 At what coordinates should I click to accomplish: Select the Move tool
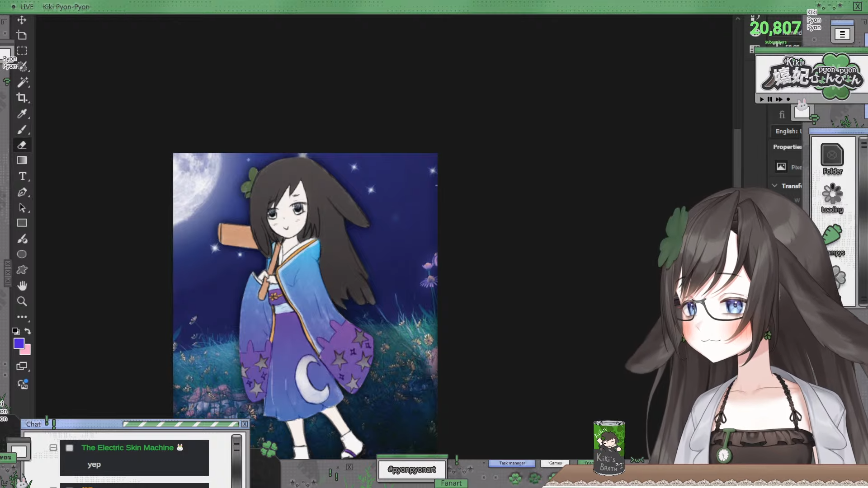(x=22, y=20)
